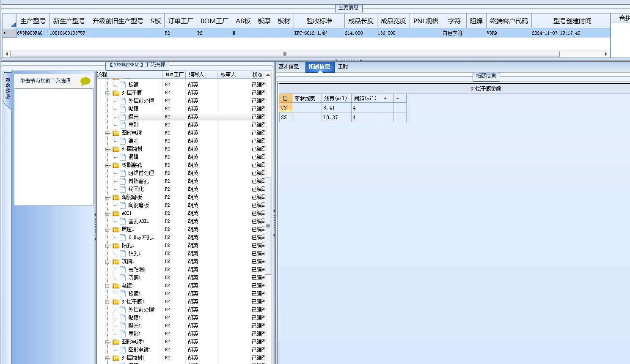The height and width of the screenshot is (364, 630).
Task: Click the document icon of 退膜 step
Action: [123, 157]
